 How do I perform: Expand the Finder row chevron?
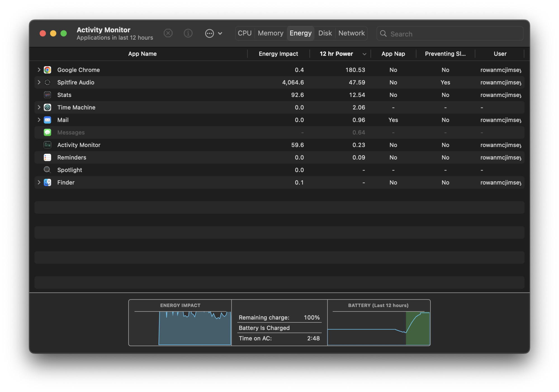[39, 182]
